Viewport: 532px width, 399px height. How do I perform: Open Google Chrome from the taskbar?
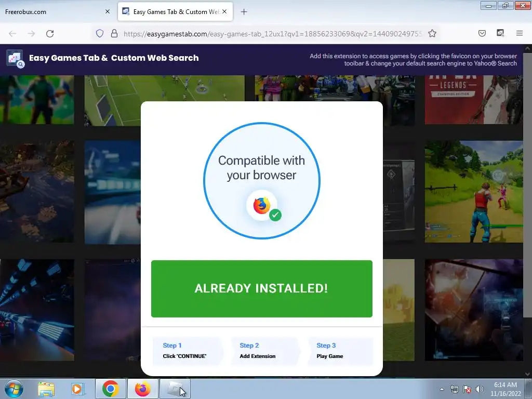[x=110, y=389]
